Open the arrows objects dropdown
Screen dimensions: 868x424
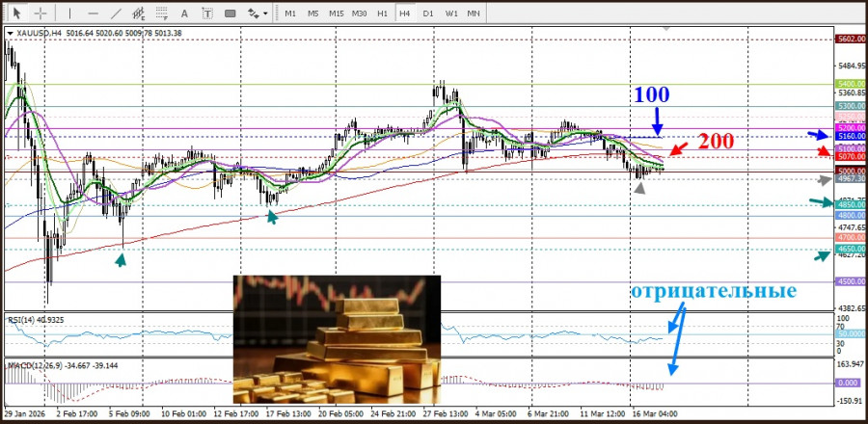pos(258,13)
